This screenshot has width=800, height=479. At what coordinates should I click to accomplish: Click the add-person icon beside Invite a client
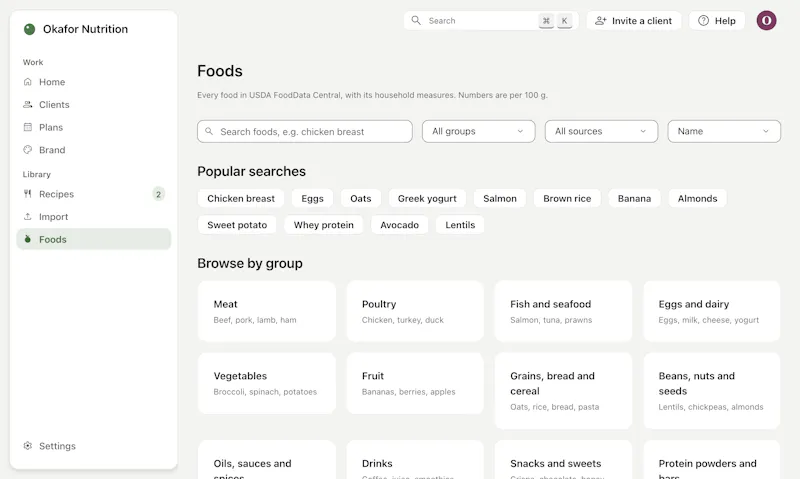[601, 20]
